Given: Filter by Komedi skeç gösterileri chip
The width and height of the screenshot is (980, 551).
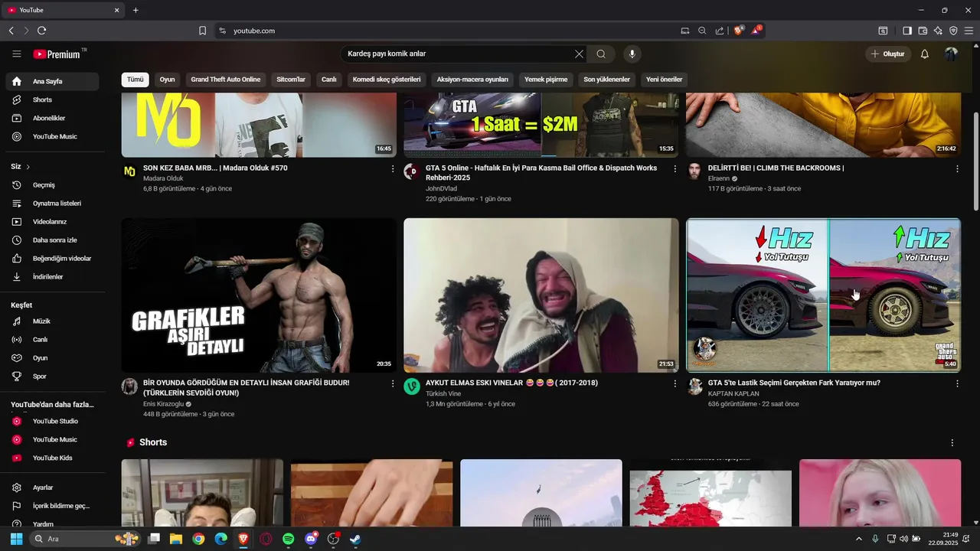Looking at the screenshot, I should 387,80.
